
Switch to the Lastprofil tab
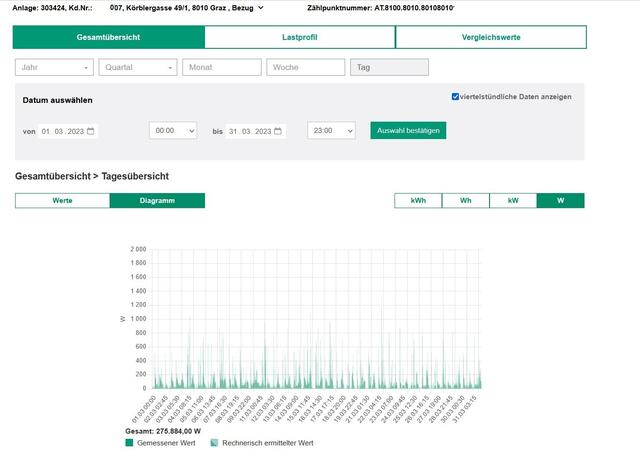pos(300,37)
